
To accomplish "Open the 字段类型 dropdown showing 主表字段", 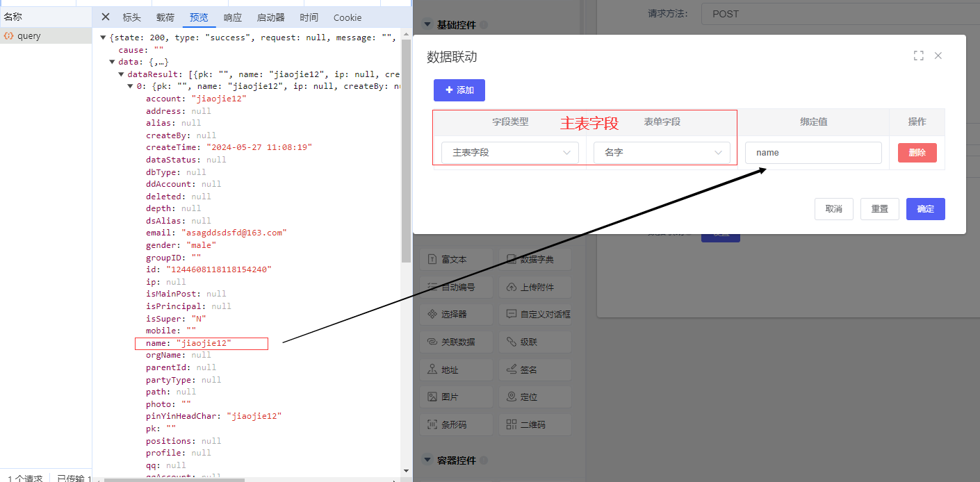I will (x=509, y=153).
